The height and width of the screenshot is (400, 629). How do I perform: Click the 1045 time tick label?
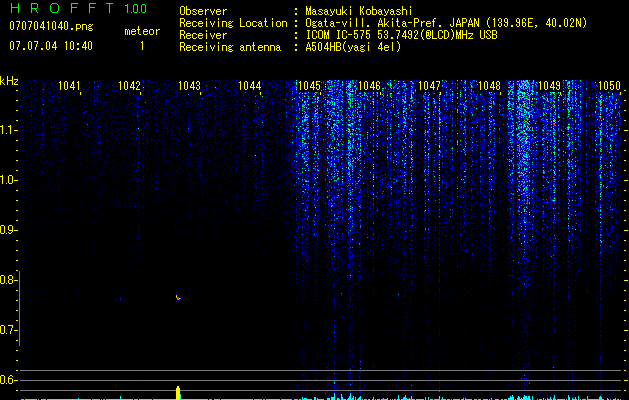(x=309, y=86)
